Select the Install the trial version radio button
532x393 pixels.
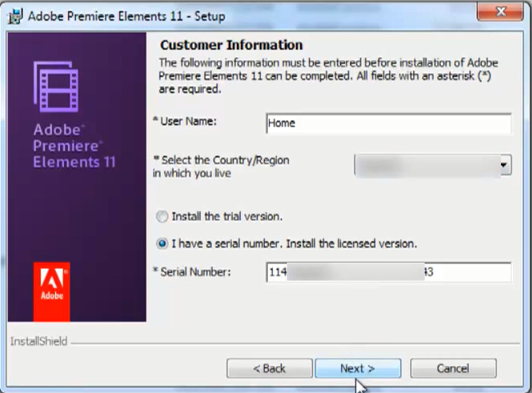[x=161, y=217]
